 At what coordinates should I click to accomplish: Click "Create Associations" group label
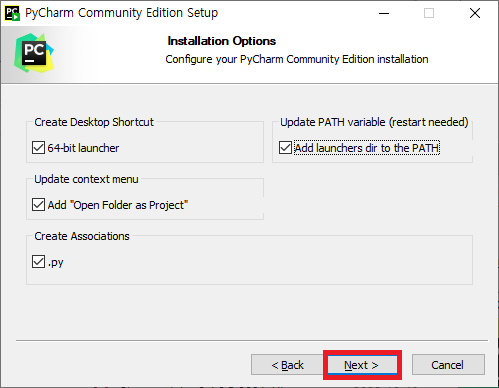(x=82, y=236)
